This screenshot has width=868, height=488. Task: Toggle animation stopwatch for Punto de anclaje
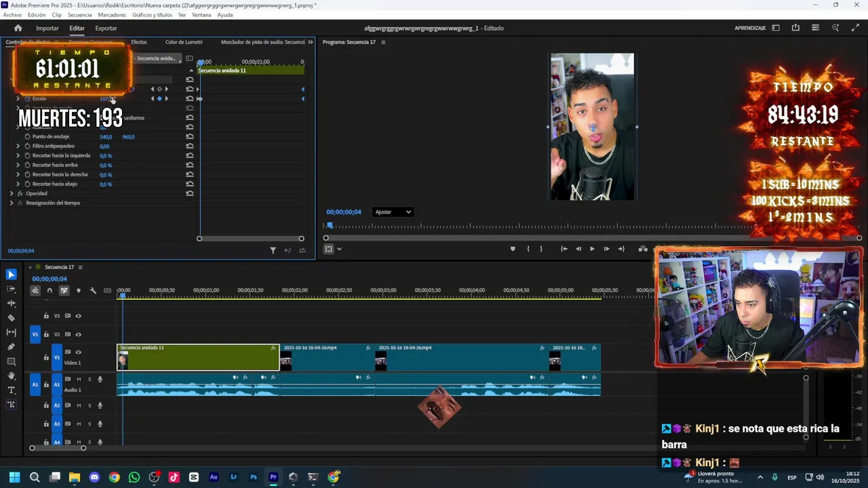[x=27, y=136]
